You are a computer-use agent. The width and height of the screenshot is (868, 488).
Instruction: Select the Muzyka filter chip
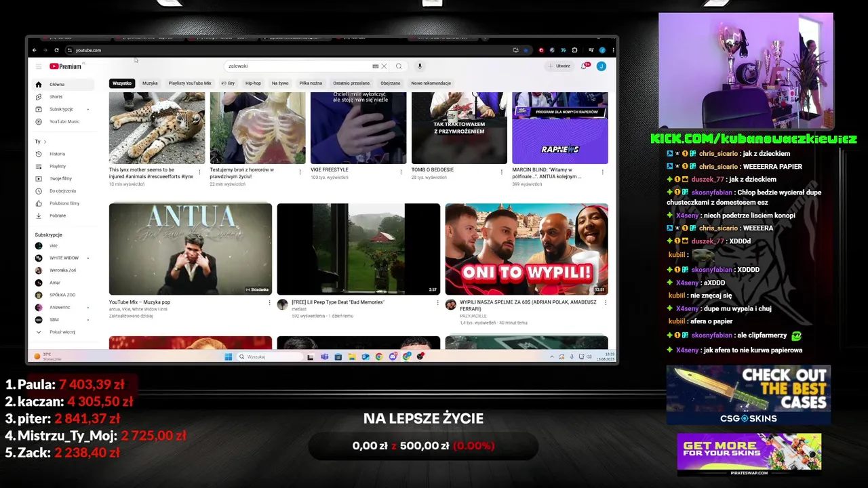coord(150,83)
